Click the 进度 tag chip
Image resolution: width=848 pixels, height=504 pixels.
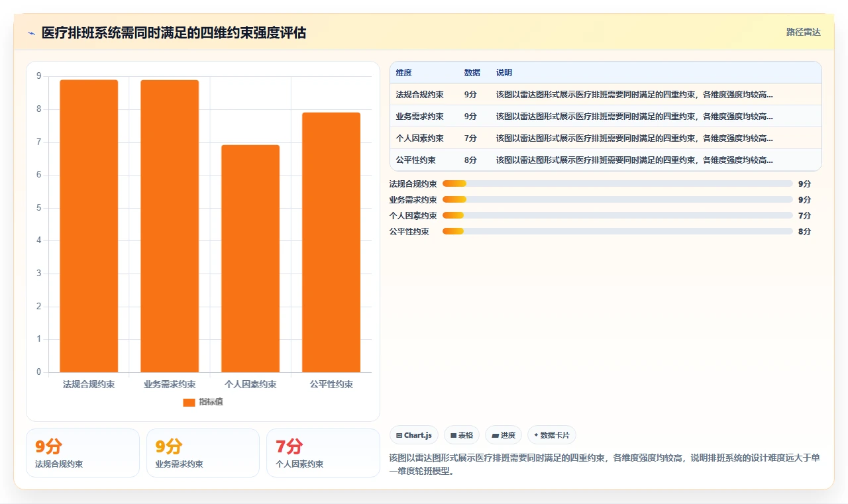point(503,435)
